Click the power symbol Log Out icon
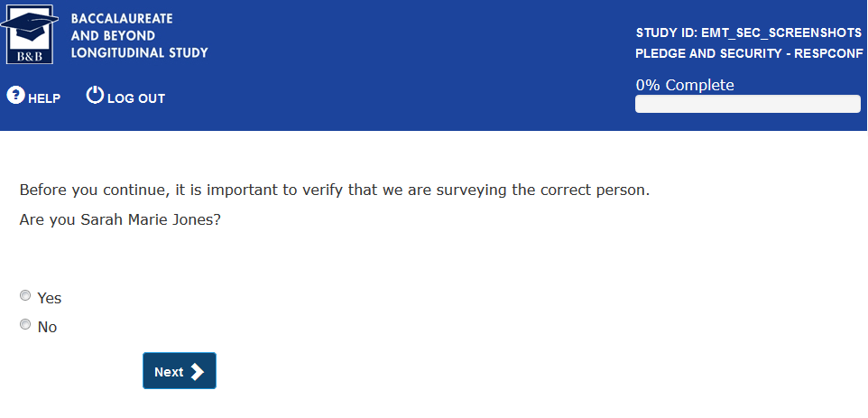This screenshot has height=418, width=868. 95,95
